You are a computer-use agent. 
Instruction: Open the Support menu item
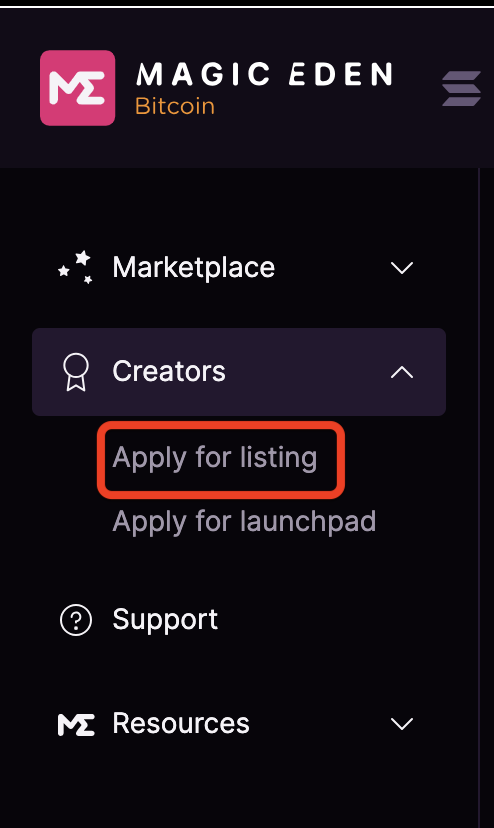click(x=165, y=619)
